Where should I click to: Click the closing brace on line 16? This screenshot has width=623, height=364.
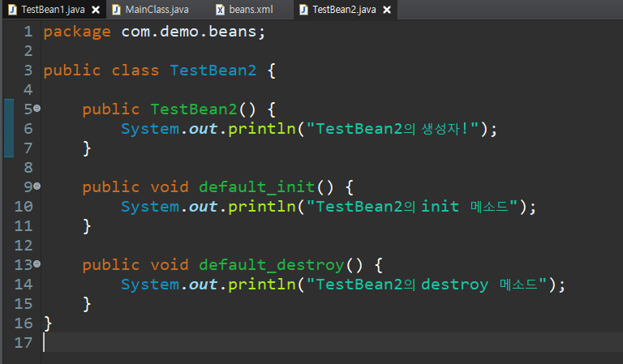(48, 323)
